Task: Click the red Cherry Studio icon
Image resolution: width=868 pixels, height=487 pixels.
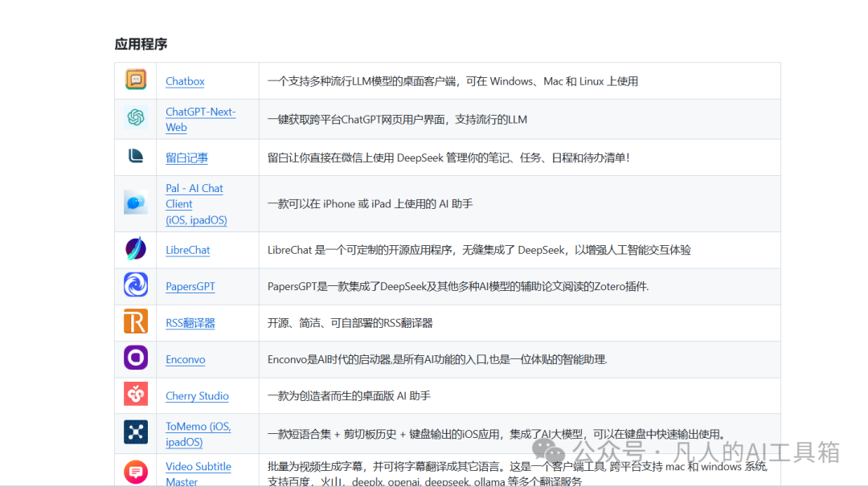Action: tap(136, 394)
